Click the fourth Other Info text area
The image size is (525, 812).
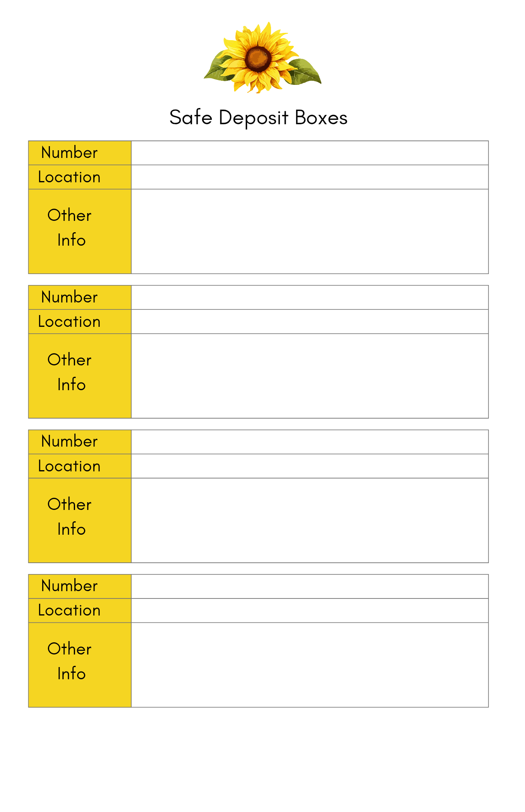tap(310, 665)
